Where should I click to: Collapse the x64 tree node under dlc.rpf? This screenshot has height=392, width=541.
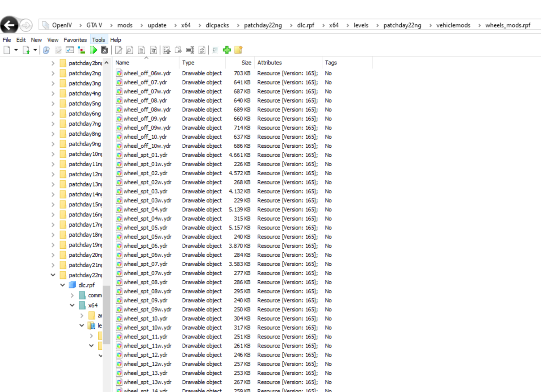(72, 305)
